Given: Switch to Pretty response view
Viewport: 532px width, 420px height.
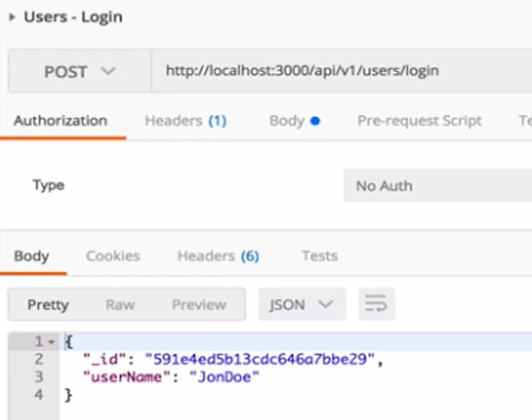Looking at the screenshot, I should click(x=48, y=304).
